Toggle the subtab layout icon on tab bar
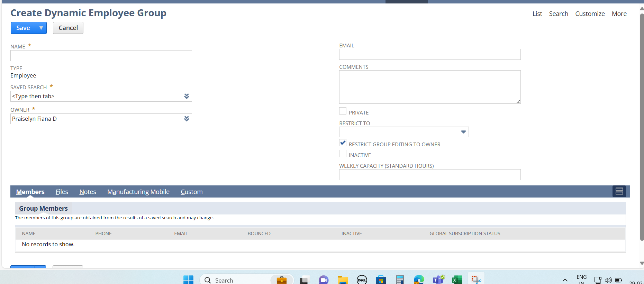This screenshot has width=644, height=284. pyautogui.click(x=619, y=191)
